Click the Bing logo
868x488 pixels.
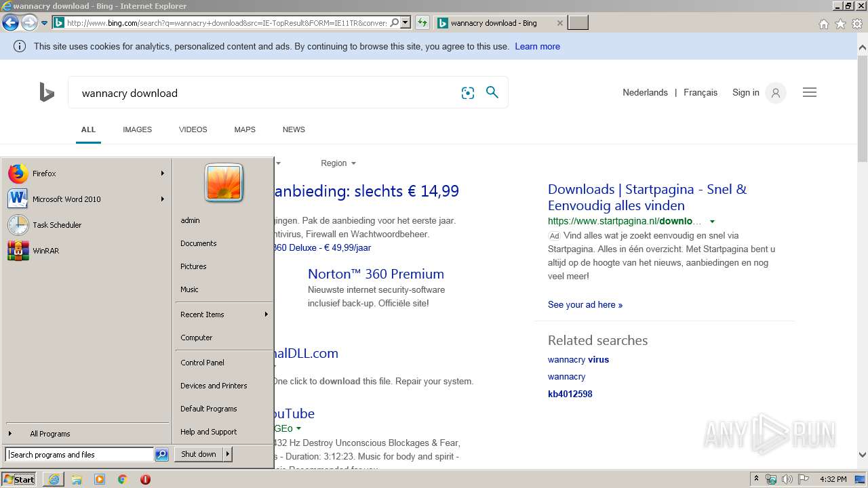(x=46, y=92)
